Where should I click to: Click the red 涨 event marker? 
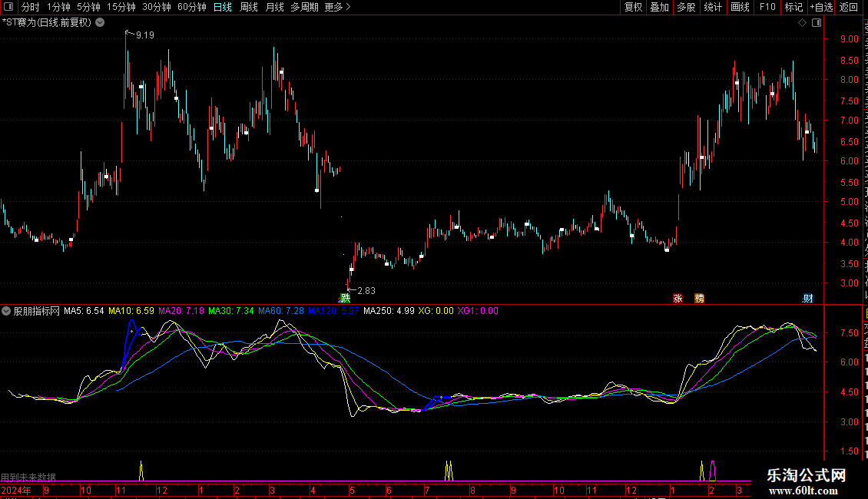[678, 298]
